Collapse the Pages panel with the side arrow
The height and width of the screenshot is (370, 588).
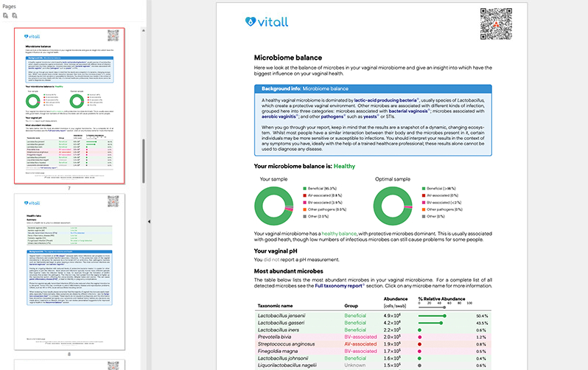click(149, 222)
